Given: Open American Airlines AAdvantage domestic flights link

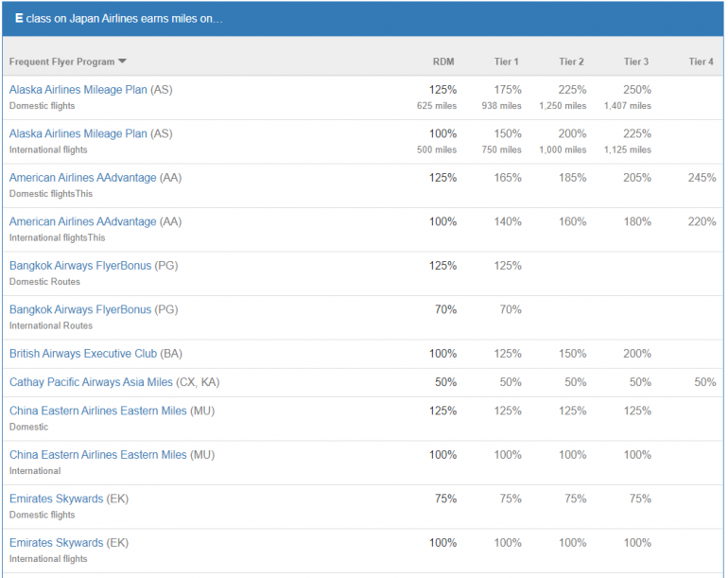Looking at the screenshot, I should point(82,178).
